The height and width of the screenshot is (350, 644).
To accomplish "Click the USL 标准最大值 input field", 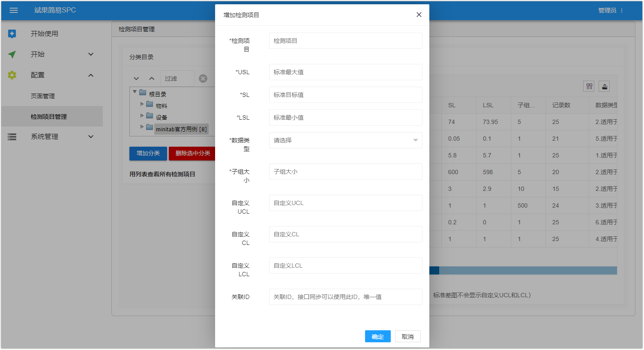I will (x=345, y=72).
